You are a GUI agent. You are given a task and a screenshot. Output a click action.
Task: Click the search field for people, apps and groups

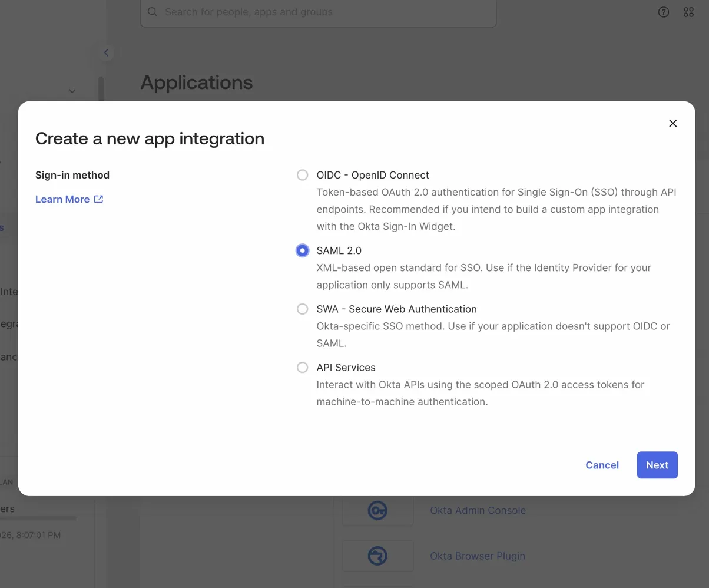pos(318,12)
